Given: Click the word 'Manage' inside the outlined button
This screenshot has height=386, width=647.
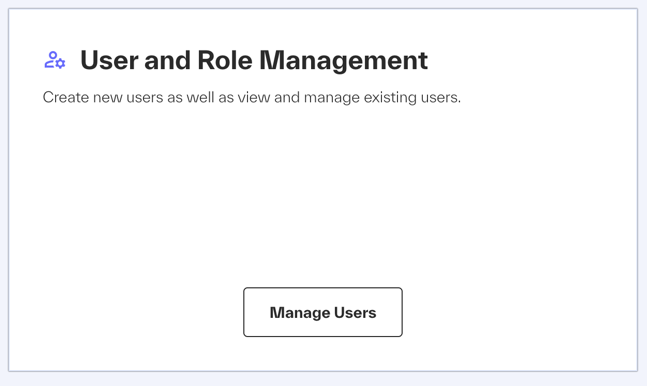Looking at the screenshot, I should [x=300, y=313].
